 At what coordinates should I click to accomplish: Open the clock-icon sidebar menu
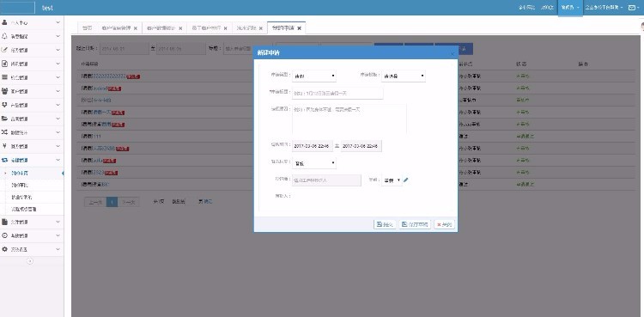point(32,235)
